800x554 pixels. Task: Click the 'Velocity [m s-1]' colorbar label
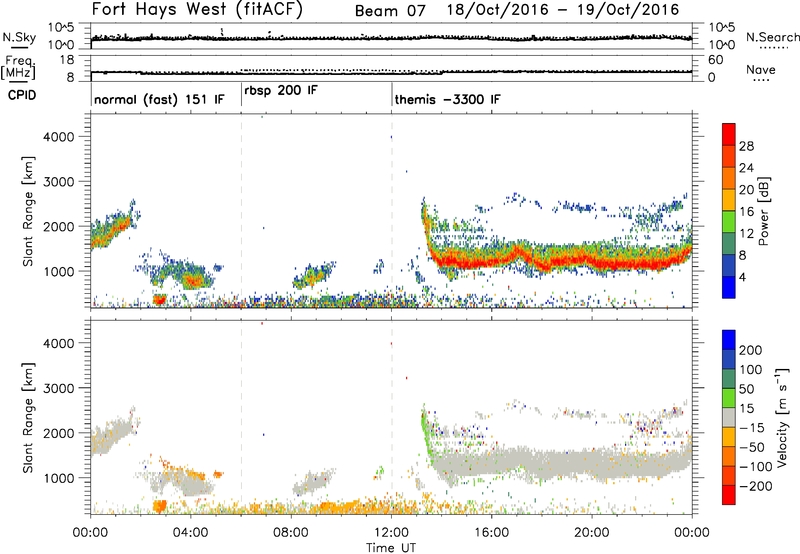[782, 417]
